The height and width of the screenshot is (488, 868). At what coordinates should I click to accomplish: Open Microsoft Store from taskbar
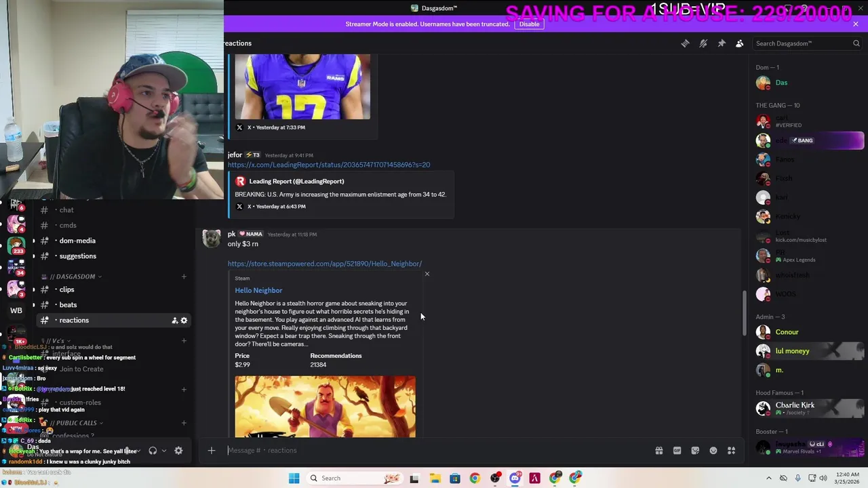(x=455, y=479)
